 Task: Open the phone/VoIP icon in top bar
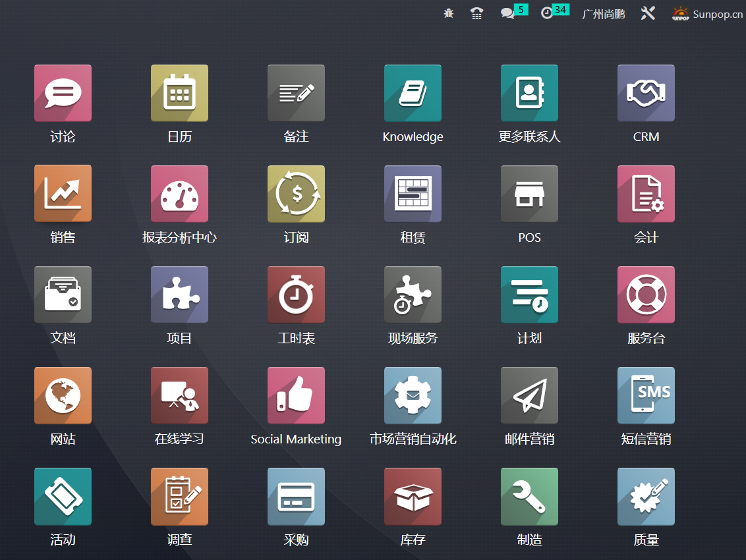tap(477, 13)
